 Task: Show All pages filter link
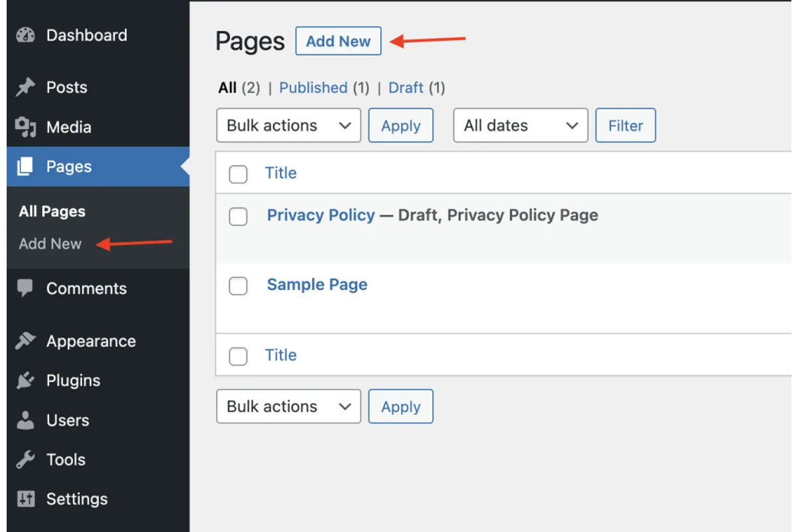pos(227,88)
